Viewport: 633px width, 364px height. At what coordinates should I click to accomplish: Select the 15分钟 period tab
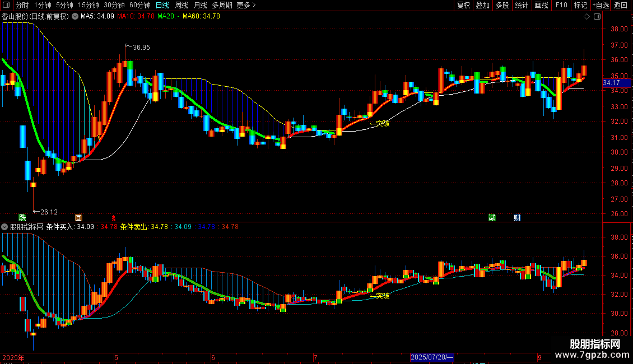89,5
